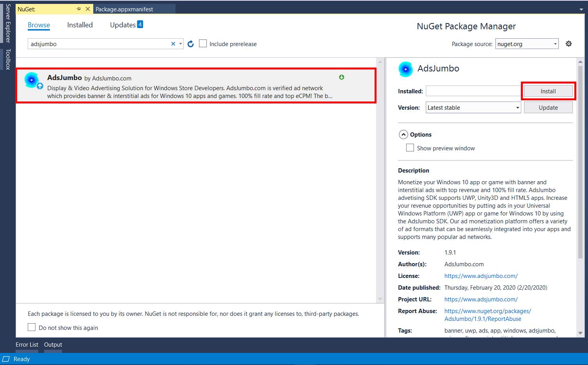This screenshot has height=365, width=588.
Task: Click the version value 1.9.1
Action: (x=450, y=253)
